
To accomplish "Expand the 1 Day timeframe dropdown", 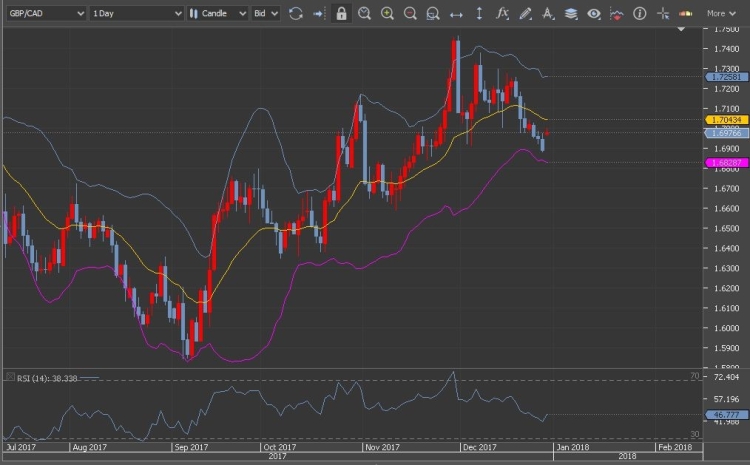I will pyautogui.click(x=136, y=13).
